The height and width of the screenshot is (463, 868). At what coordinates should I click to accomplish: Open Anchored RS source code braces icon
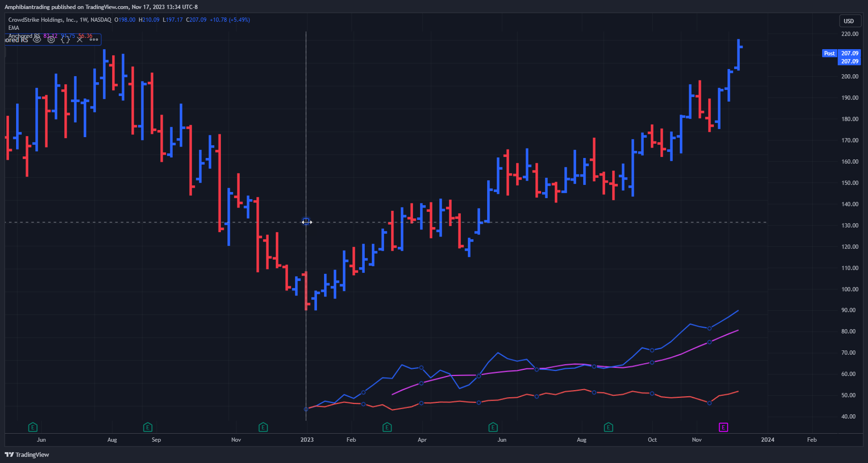click(65, 40)
